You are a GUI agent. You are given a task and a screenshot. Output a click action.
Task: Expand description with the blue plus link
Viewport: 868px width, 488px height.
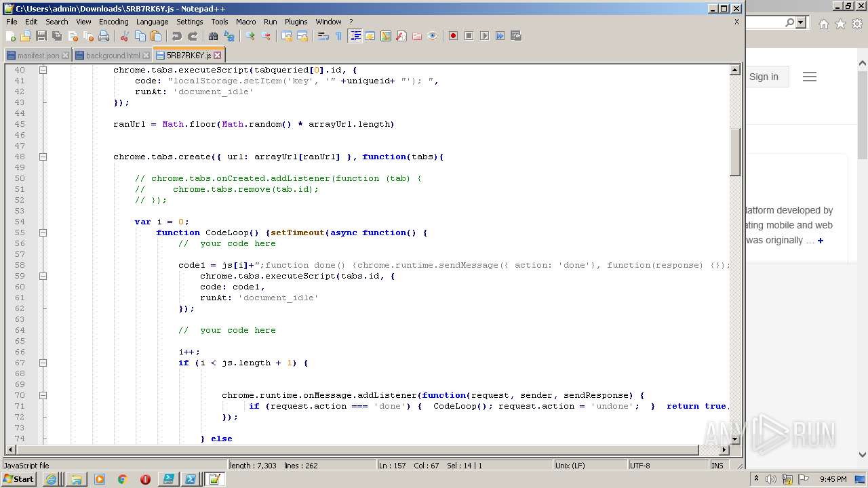[820, 241]
